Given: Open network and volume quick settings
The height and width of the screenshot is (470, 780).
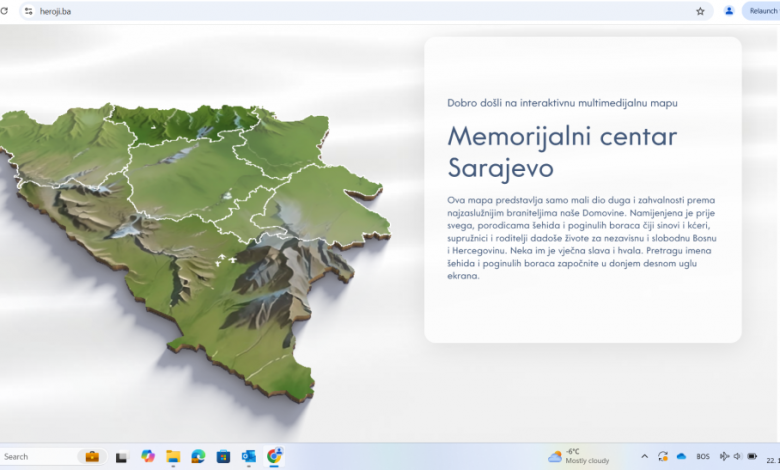Looking at the screenshot, I should pos(731,456).
